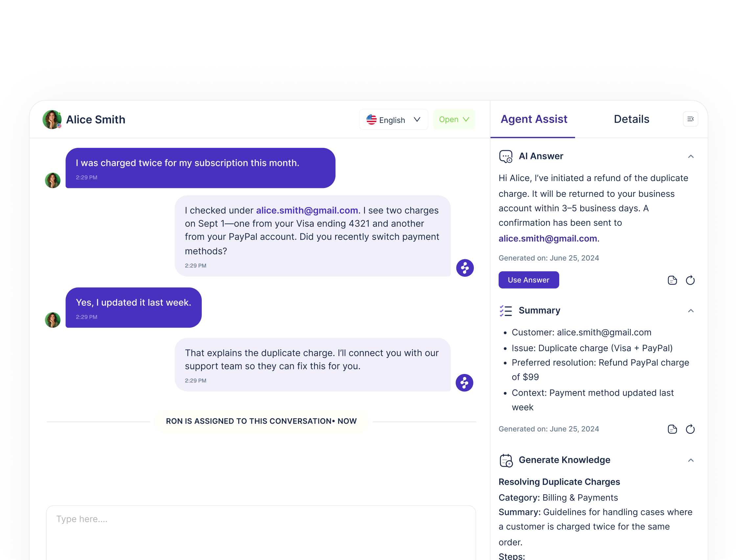Regenerate the AI Answer
The height and width of the screenshot is (560, 736).
[x=690, y=280]
